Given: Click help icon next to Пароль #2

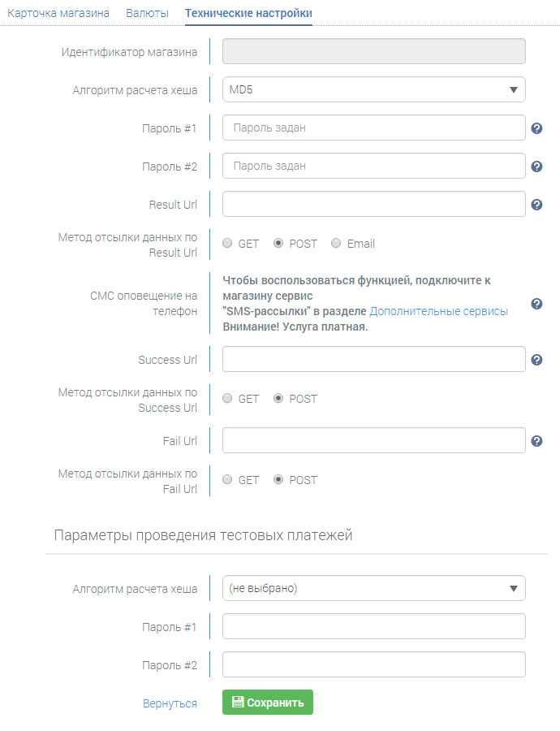Looking at the screenshot, I should [x=536, y=167].
